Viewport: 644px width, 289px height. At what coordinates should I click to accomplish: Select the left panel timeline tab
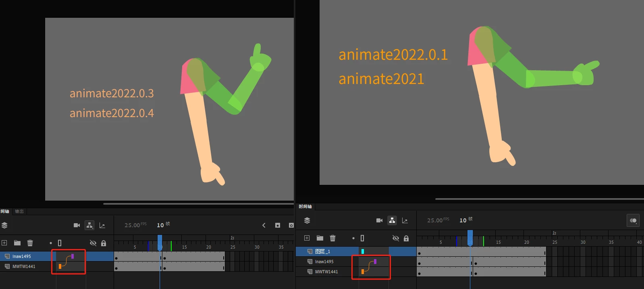(5, 212)
